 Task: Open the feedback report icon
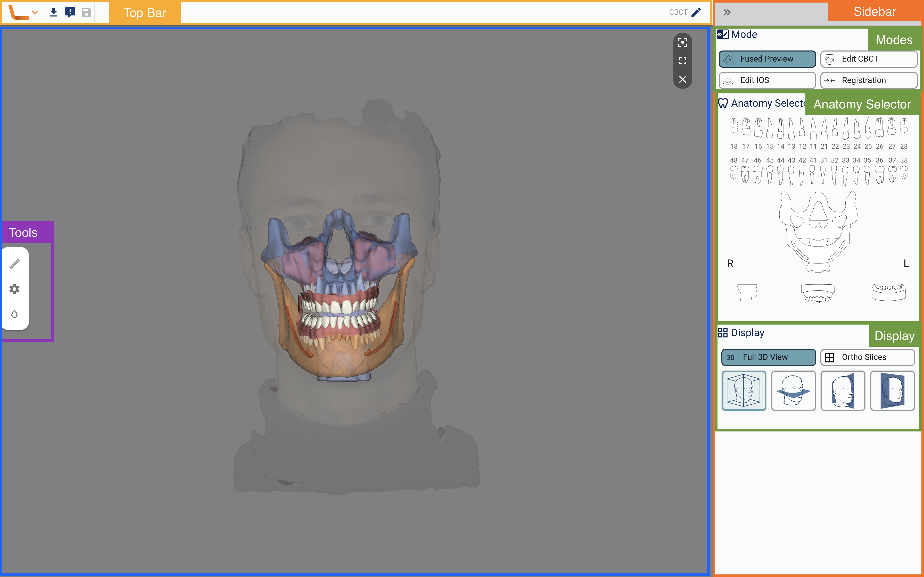(70, 12)
